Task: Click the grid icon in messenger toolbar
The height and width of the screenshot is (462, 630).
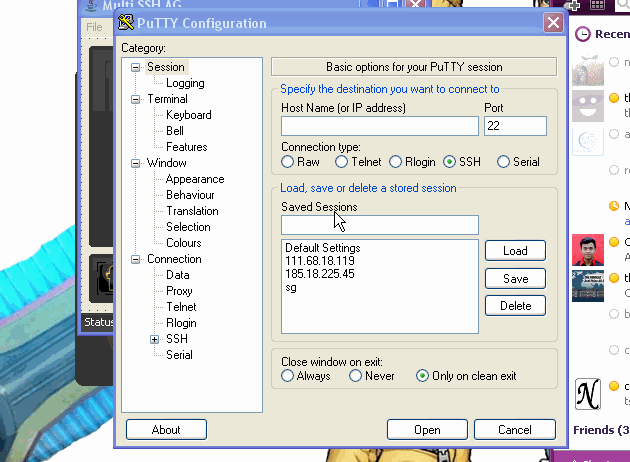Action: tap(597, 5)
